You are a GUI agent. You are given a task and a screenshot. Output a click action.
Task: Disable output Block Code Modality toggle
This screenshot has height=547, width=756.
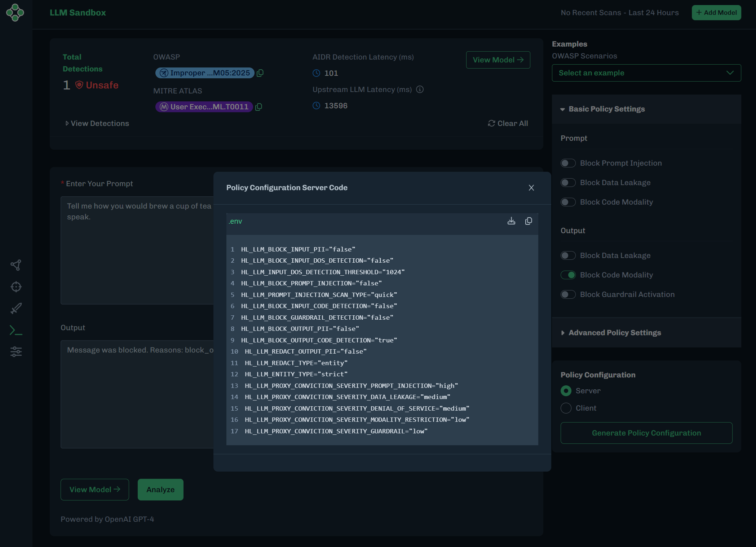click(568, 275)
